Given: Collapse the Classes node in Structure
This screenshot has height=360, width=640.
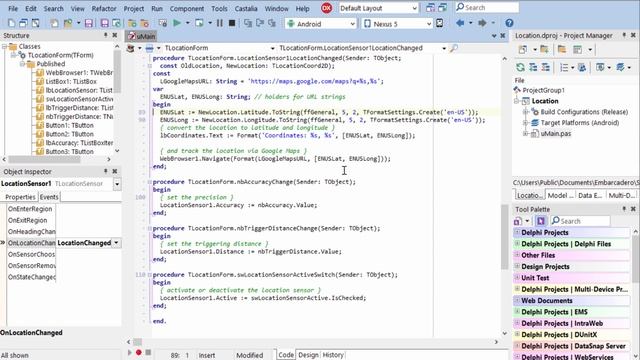Looking at the screenshot, I should tap(4, 47).
